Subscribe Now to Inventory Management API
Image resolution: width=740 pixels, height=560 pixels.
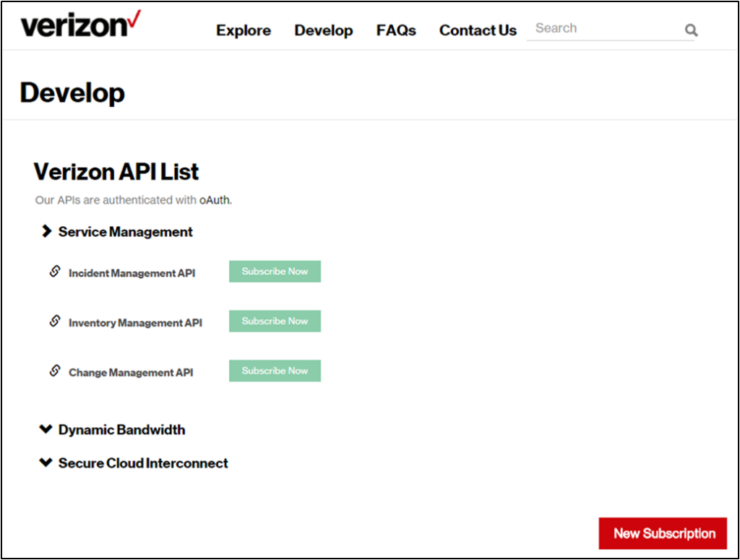275,321
